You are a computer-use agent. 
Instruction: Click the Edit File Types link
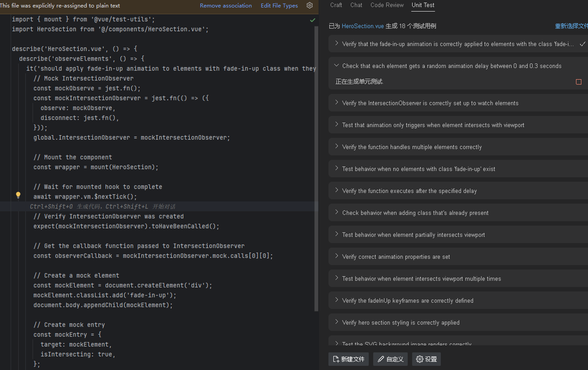279,6
